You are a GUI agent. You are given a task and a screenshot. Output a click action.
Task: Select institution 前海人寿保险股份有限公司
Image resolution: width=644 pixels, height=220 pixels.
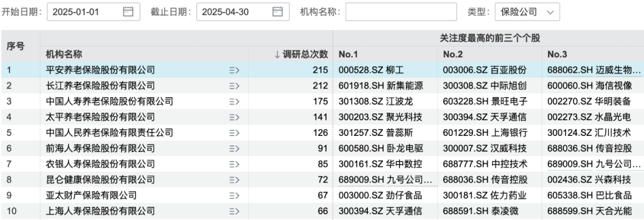100,148
